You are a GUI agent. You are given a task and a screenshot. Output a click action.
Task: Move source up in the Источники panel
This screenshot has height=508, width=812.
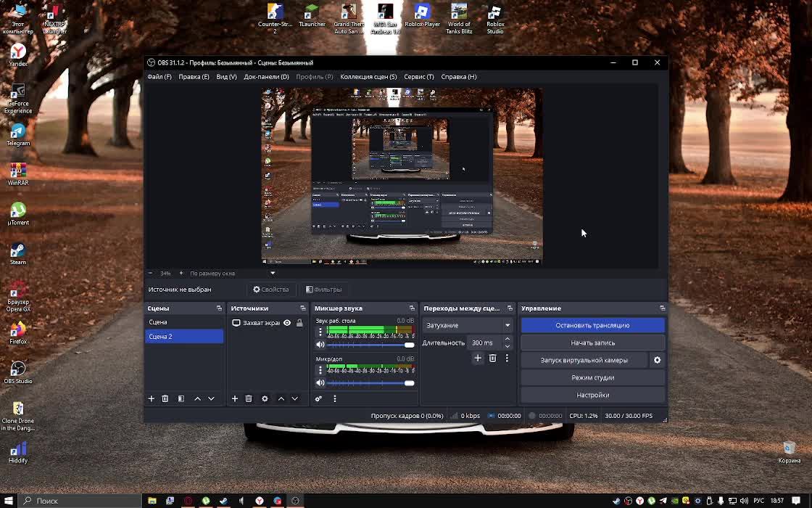pyautogui.click(x=281, y=398)
